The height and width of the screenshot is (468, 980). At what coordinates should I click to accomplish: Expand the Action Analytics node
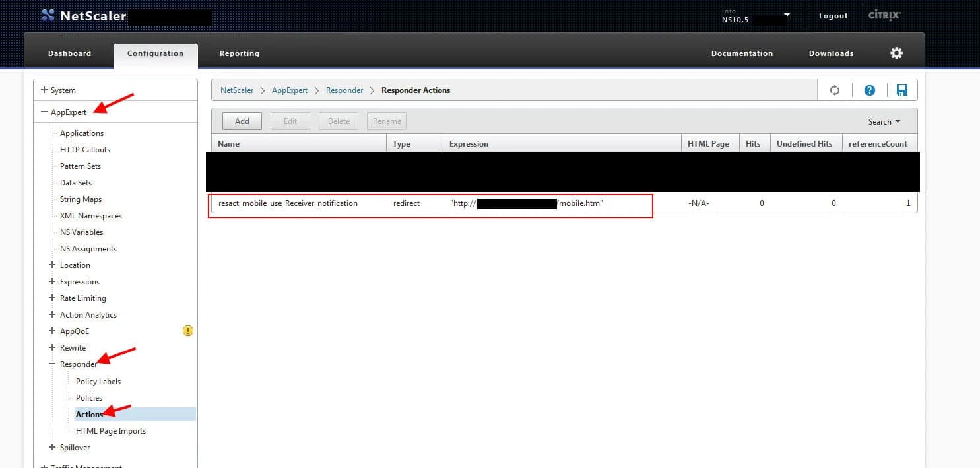tap(53, 315)
